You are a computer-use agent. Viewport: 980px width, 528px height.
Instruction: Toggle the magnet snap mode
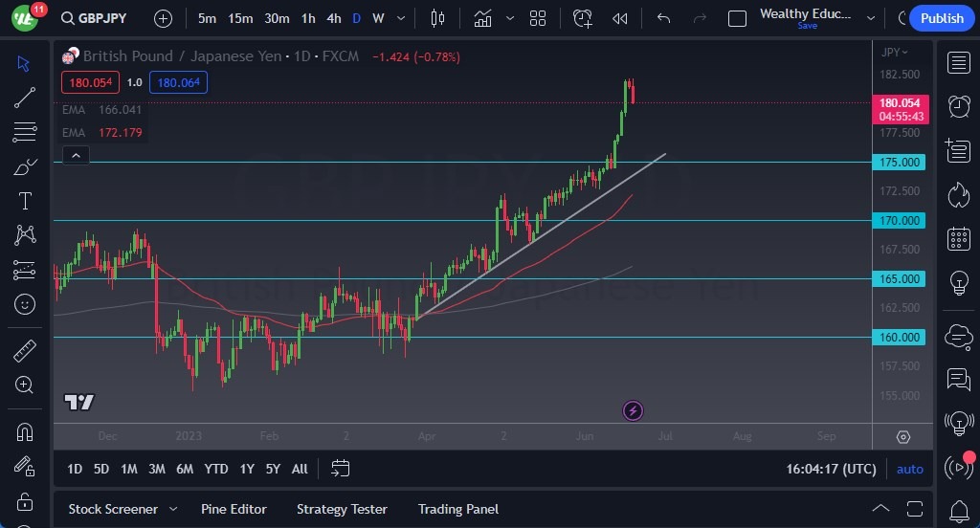click(25, 431)
